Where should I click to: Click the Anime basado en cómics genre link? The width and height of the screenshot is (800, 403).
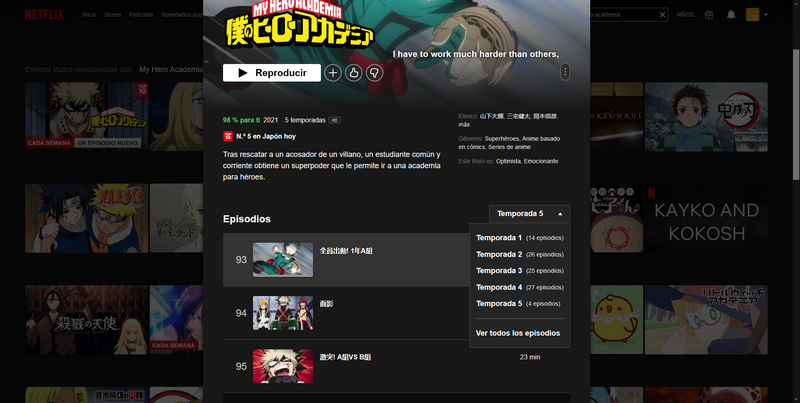pos(509,143)
